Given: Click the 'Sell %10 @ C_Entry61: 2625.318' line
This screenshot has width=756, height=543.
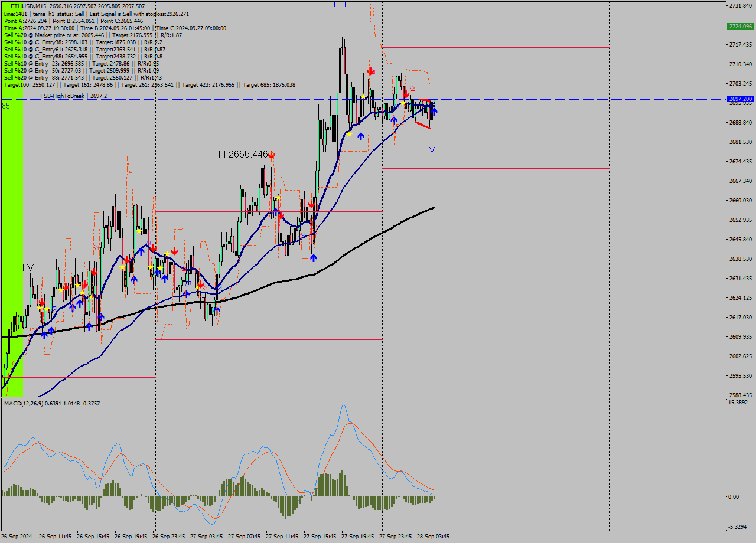Looking at the screenshot, I should pyautogui.click(x=84, y=49).
